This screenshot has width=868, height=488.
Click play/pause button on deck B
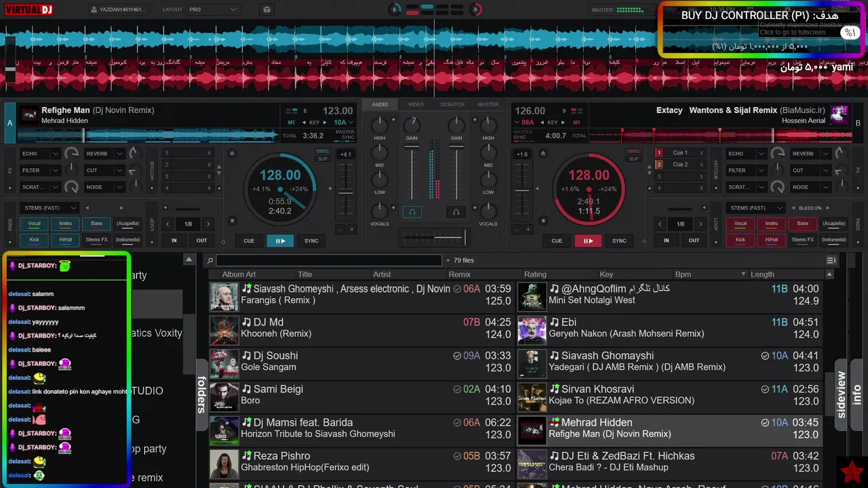(588, 241)
